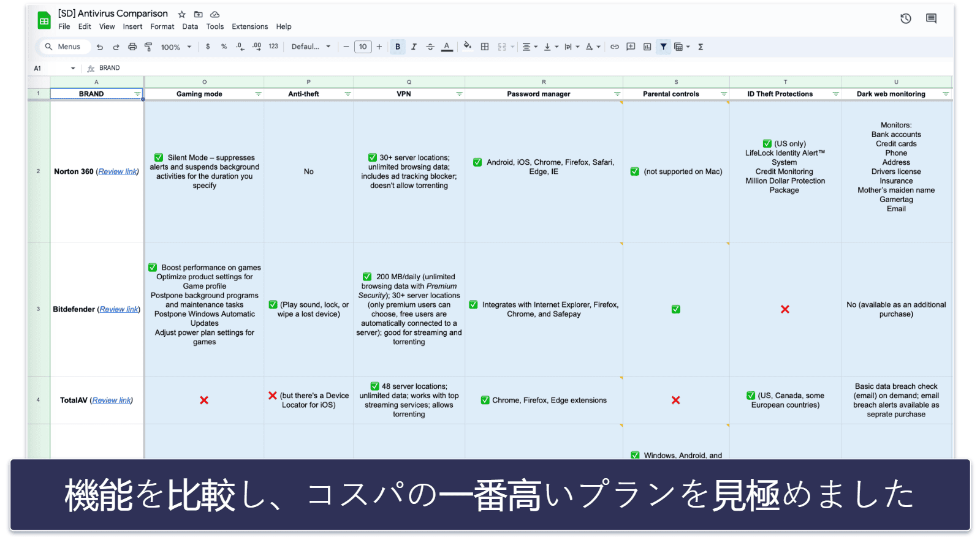
Task: Open the Help menu
Action: point(284,27)
